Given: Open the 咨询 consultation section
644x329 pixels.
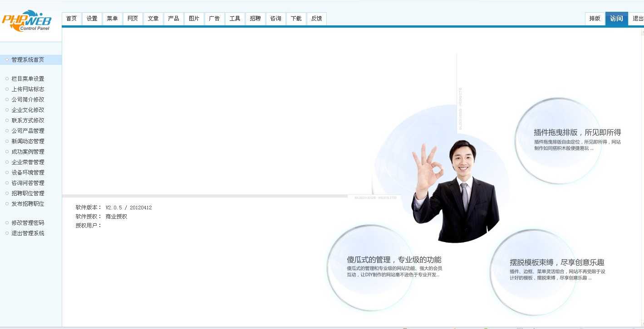Looking at the screenshot, I should (x=275, y=19).
